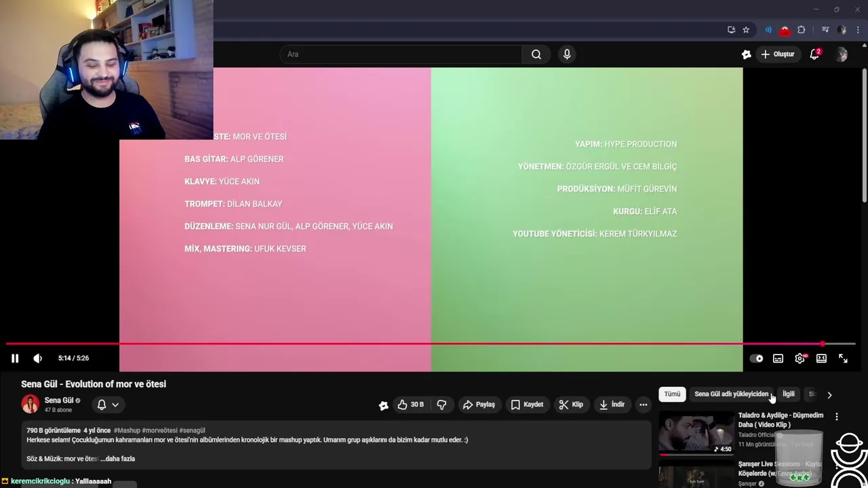Open the browser media controls icon

825,30
